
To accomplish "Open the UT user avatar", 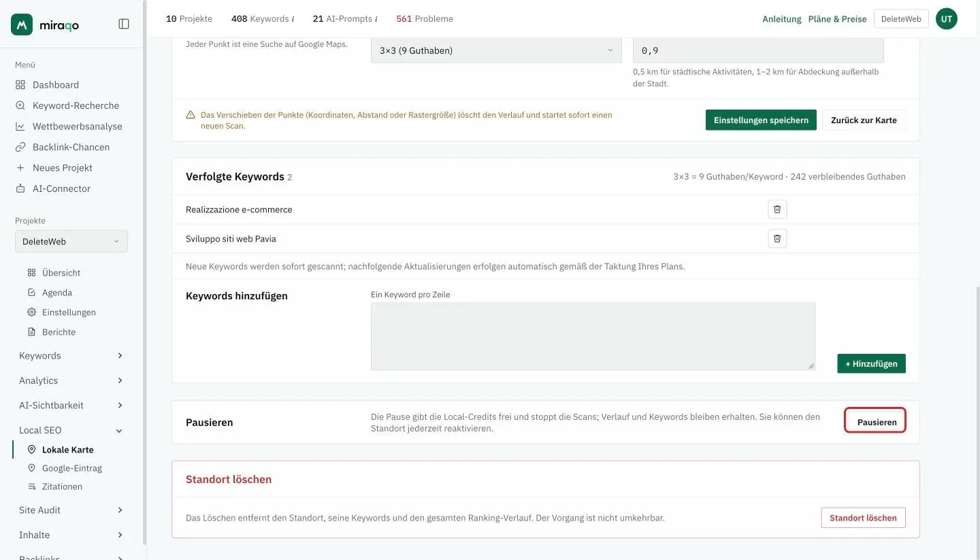I will [947, 19].
